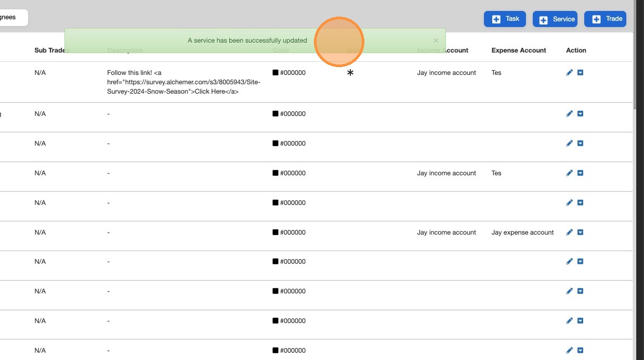Image resolution: width=644 pixels, height=360 pixels.
Task: Click the edit pencil in the last visible row
Action: 569,351
